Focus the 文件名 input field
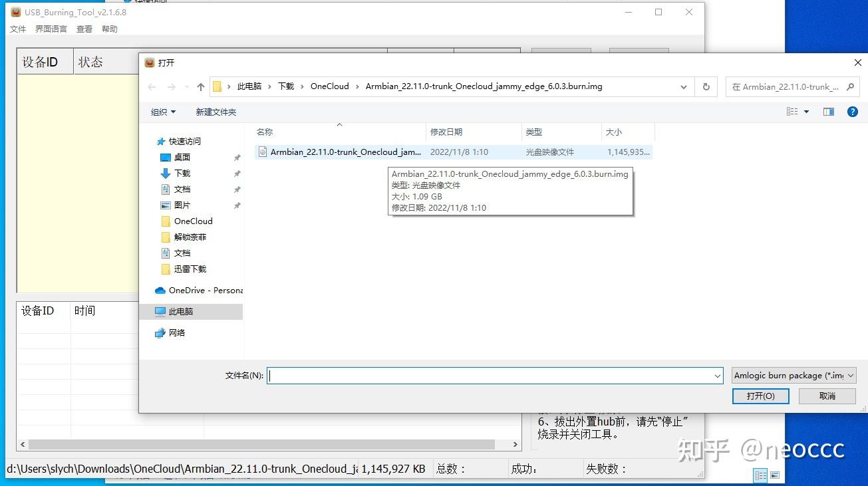 click(490, 376)
